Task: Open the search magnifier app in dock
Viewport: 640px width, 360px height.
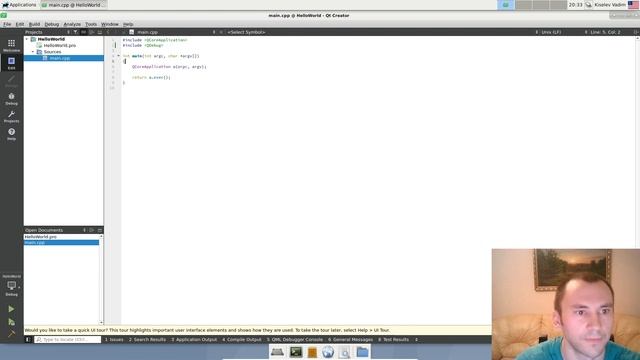Action: [x=345, y=352]
